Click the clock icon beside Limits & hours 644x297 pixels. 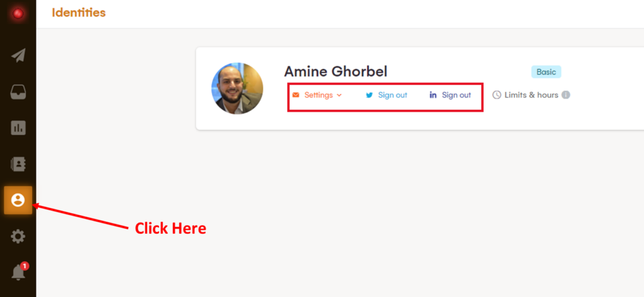point(497,95)
